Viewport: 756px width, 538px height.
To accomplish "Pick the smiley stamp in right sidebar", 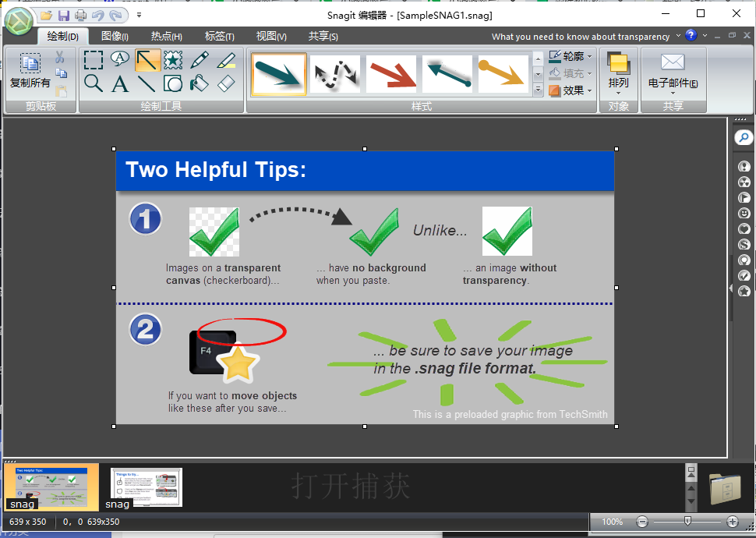I will click(x=744, y=213).
